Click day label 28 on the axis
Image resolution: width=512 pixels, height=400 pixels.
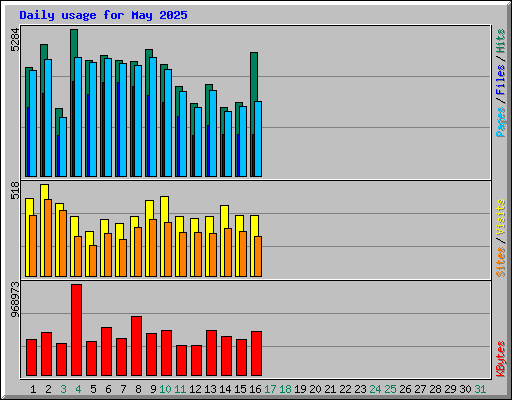tap(435, 389)
